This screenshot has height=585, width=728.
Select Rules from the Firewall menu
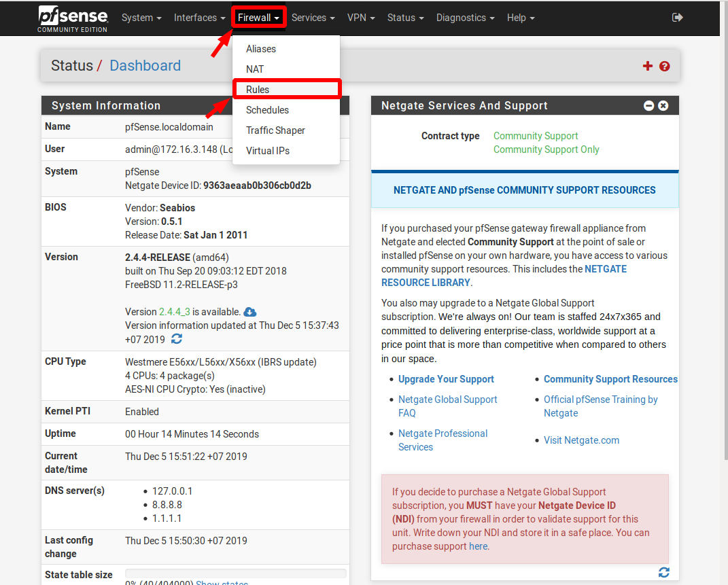pos(286,90)
